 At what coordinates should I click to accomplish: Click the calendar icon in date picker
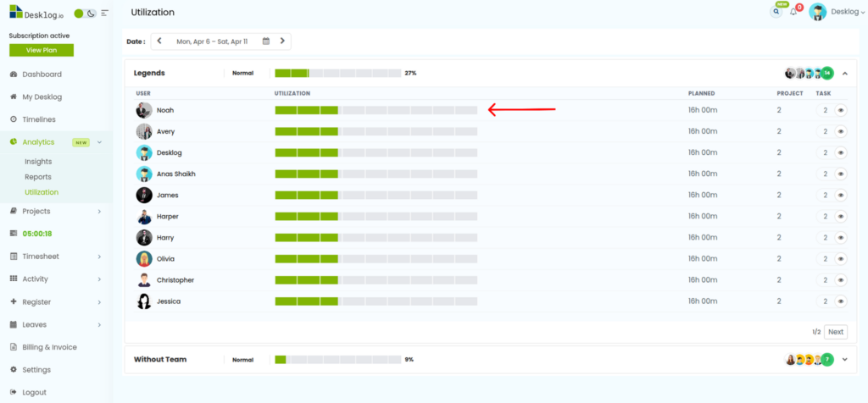pos(266,41)
